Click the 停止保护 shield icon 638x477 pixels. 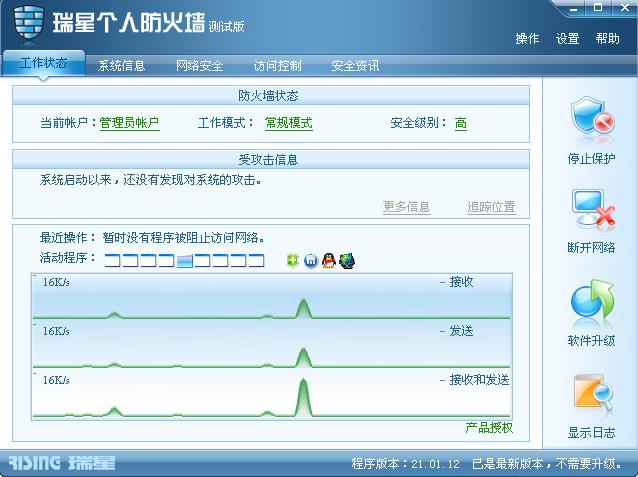592,118
